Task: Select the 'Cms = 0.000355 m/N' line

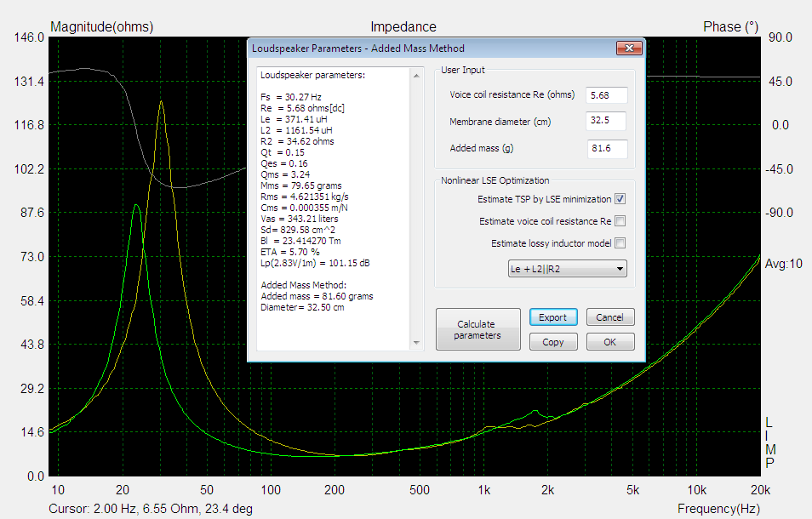Action: [305, 208]
